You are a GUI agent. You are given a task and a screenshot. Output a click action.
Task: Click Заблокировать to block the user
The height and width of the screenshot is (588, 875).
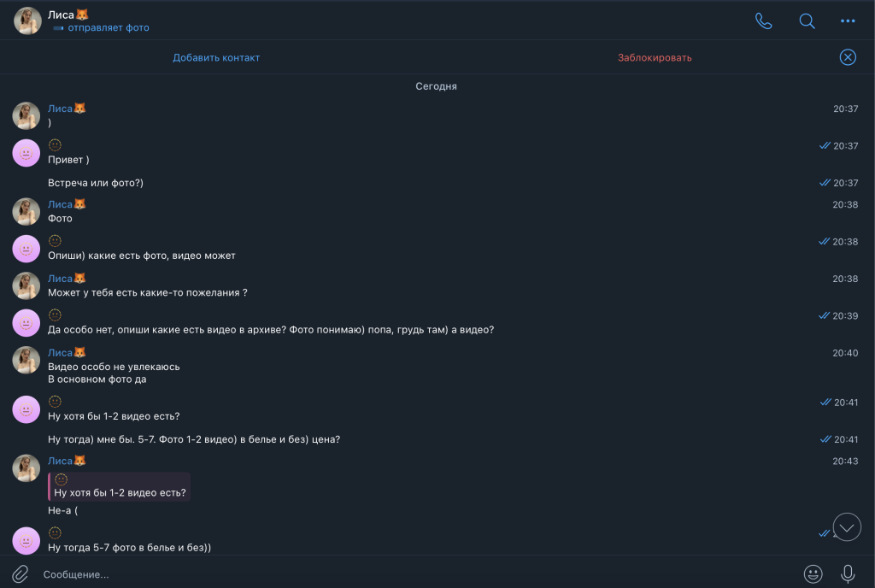click(655, 57)
